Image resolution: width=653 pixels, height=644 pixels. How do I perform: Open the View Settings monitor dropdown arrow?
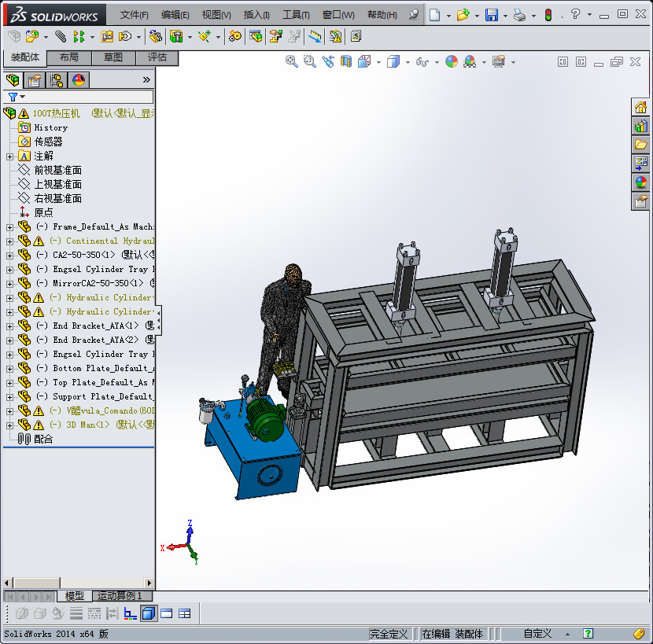[x=513, y=62]
